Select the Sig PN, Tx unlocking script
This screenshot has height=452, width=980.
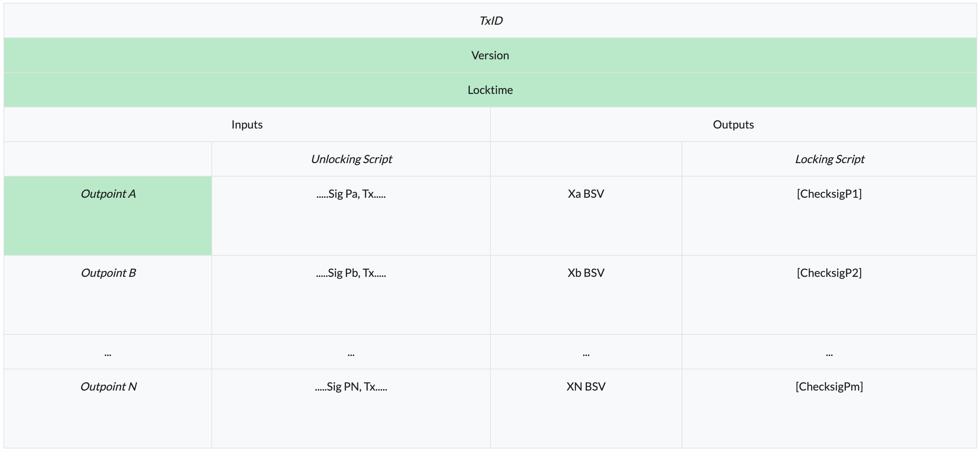pyautogui.click(x=351, y=387)
